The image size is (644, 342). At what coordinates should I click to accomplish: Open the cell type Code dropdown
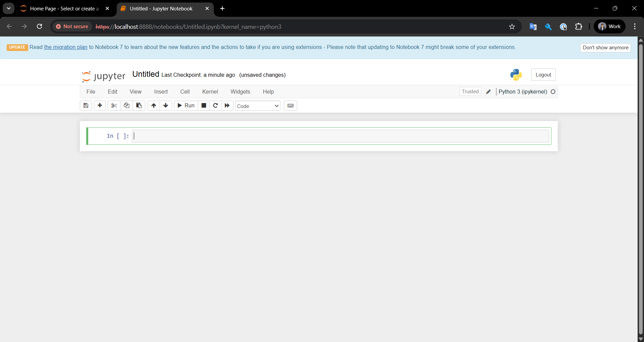coord(258,106)
